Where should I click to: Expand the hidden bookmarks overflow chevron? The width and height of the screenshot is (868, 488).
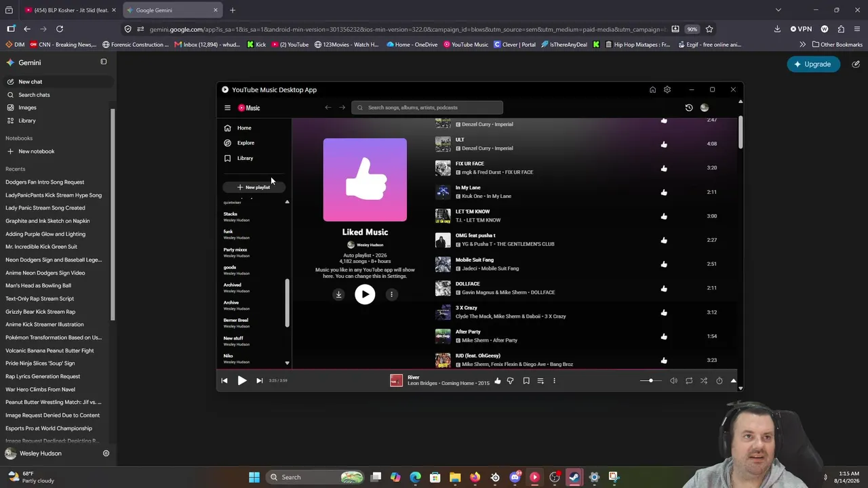tap(803, 45)
